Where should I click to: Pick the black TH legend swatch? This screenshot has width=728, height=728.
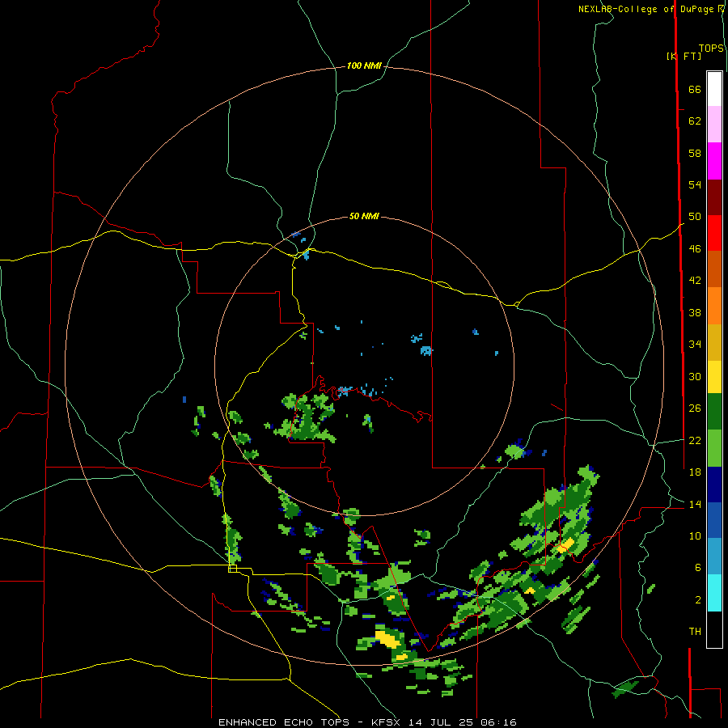pyautogui.click(x=714, y=629)
